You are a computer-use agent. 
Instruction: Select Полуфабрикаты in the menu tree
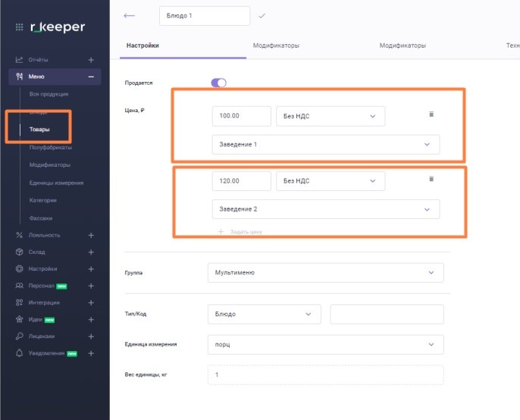click(x=50, y=147)
